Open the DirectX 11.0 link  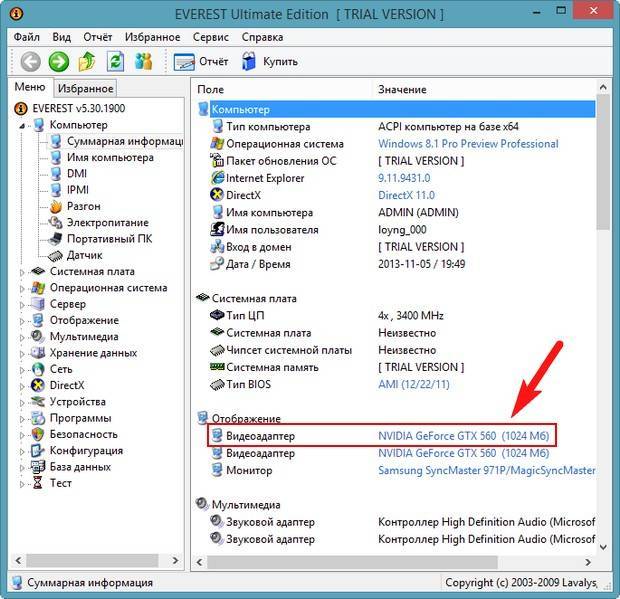(406, 195)
